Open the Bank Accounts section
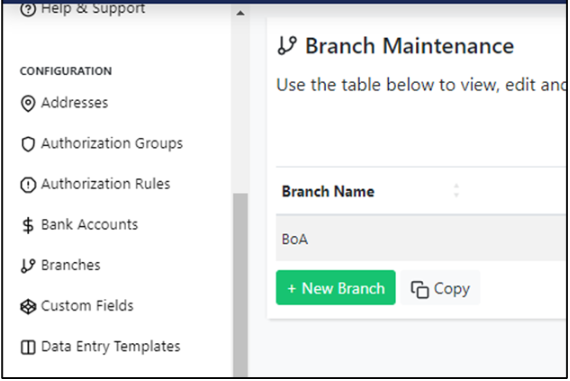 89,225
